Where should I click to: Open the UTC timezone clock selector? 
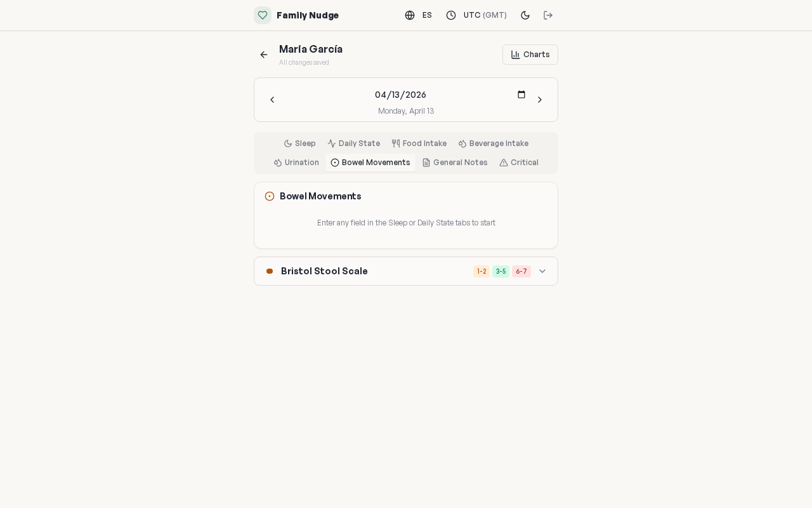[x=476, y=15]
